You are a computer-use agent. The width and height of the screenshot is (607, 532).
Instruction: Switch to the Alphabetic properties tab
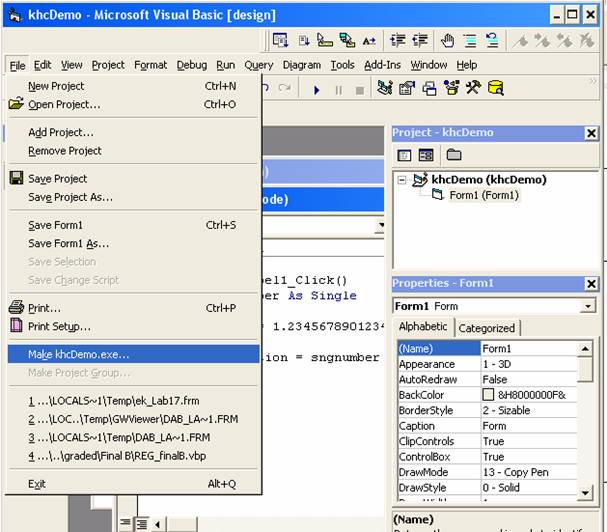[423, 327]
